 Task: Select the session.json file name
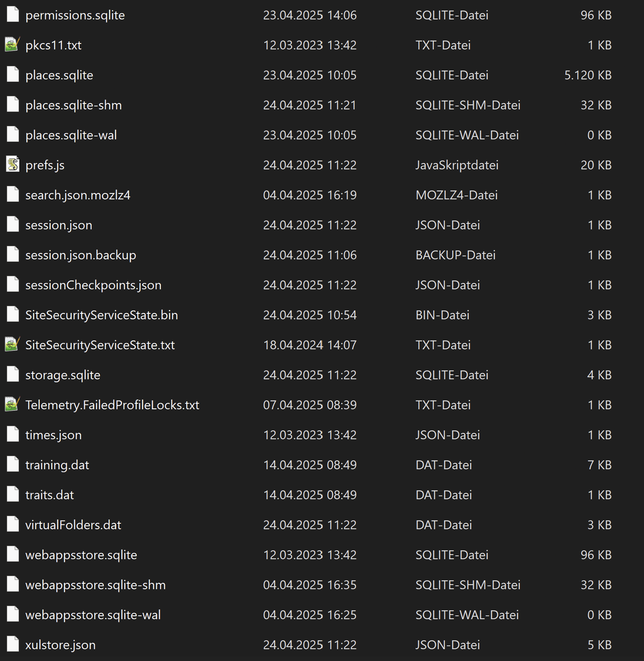[x=58, y=225]
